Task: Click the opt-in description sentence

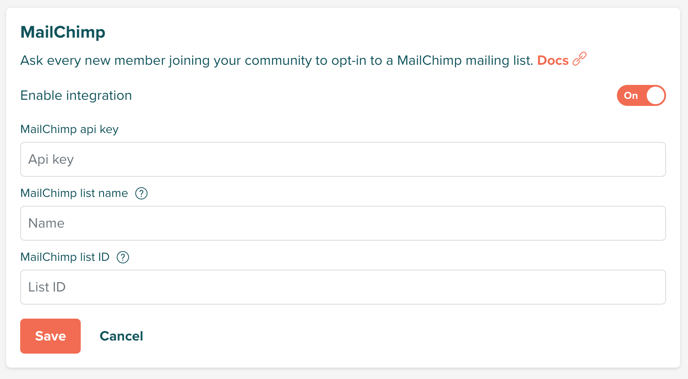Action: 277,61
